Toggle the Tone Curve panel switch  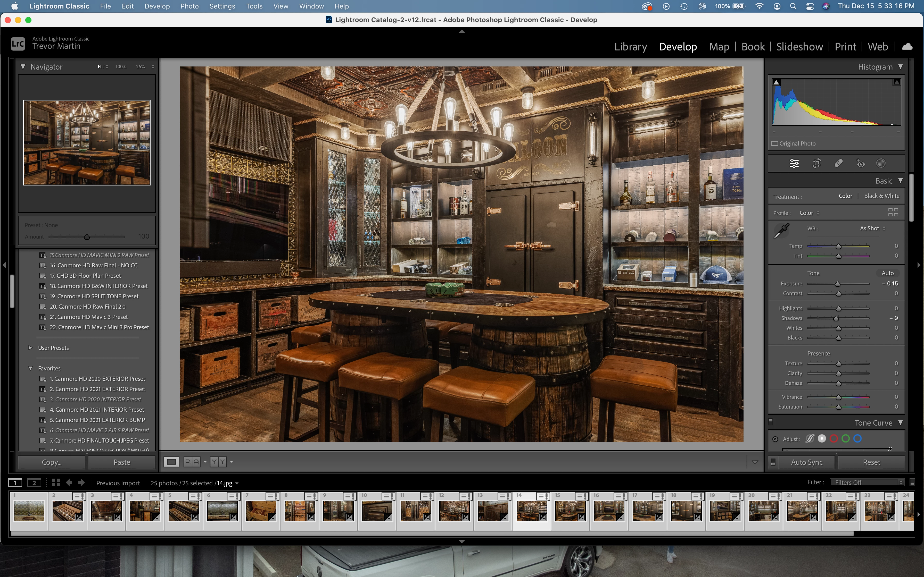point(771,422)
